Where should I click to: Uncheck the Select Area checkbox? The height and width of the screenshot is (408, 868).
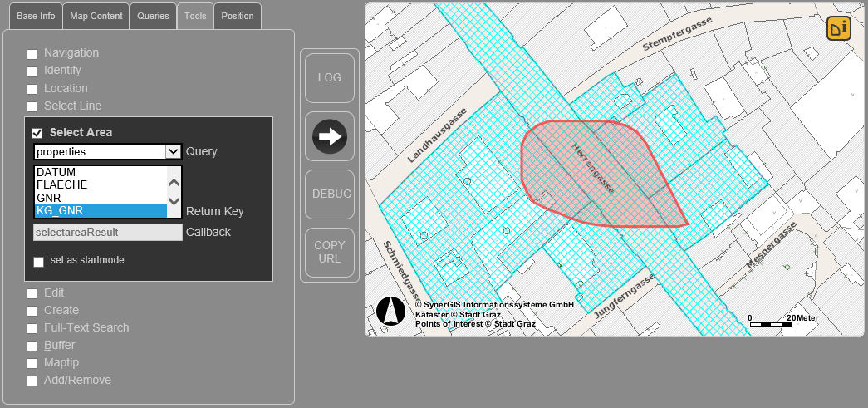[x=37, y=134]
